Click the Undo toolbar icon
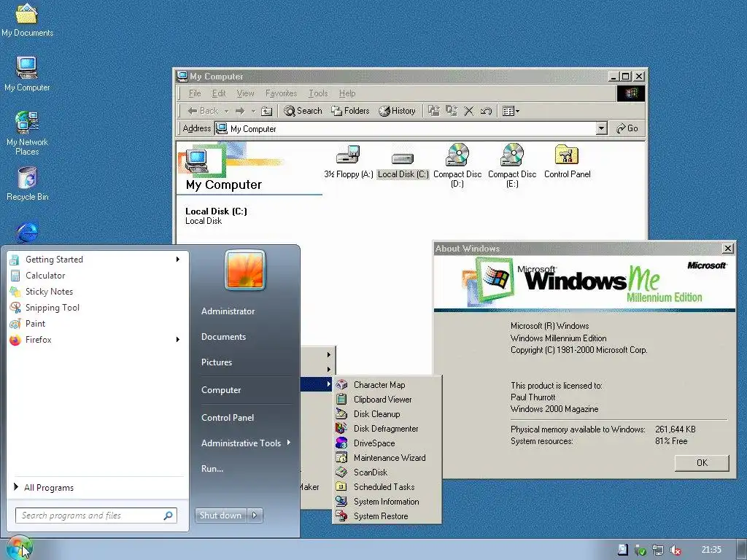The width and height of the screenshot is (747, 560). [x=486, y=111]
